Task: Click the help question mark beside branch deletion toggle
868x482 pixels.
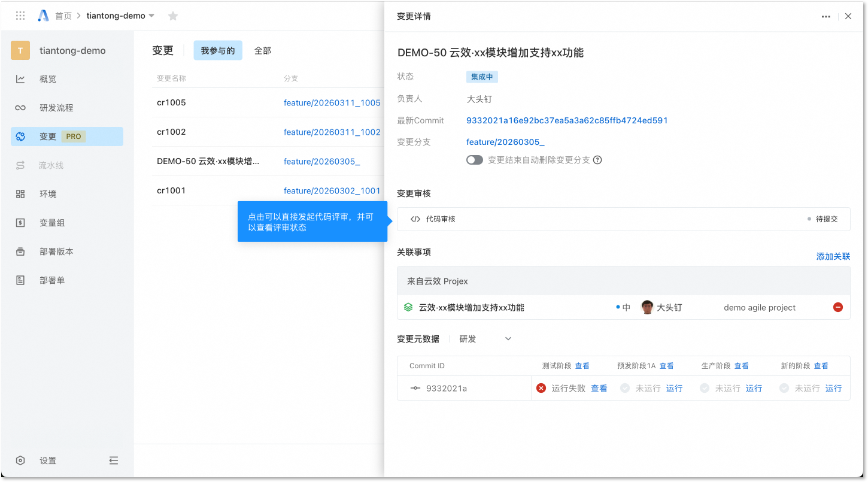Action: [598, 160]
